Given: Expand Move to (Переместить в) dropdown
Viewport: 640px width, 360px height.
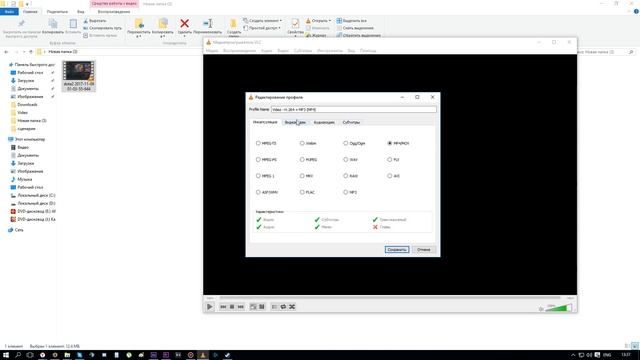Looking at the screenshot, I should point(139,33).
